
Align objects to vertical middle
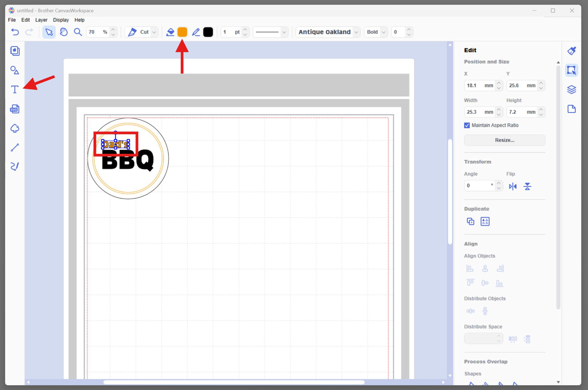485,283
